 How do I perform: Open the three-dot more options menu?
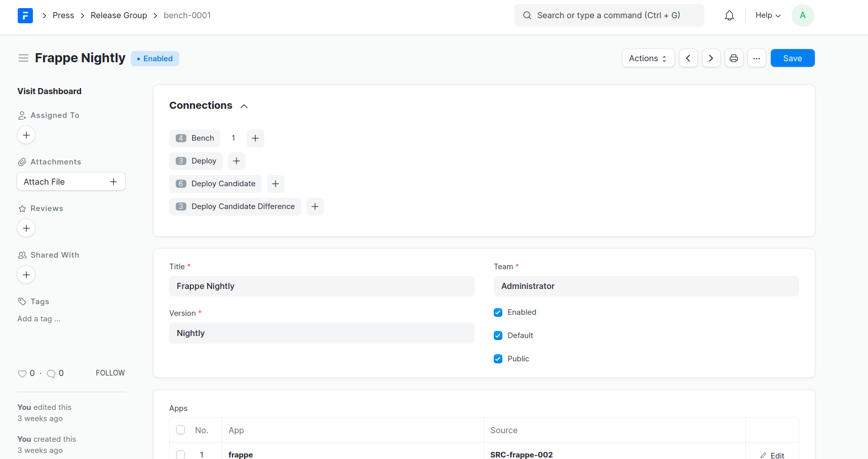[x=757, y=58]
